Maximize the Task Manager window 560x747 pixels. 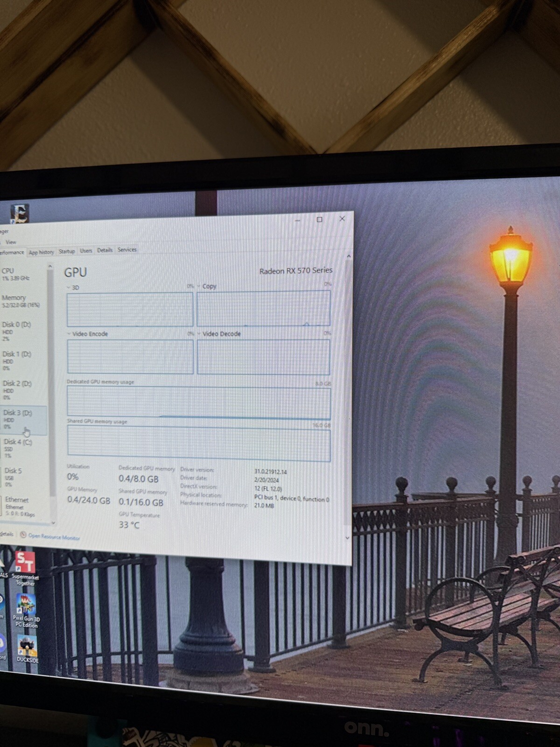click(x=320, y=219)
